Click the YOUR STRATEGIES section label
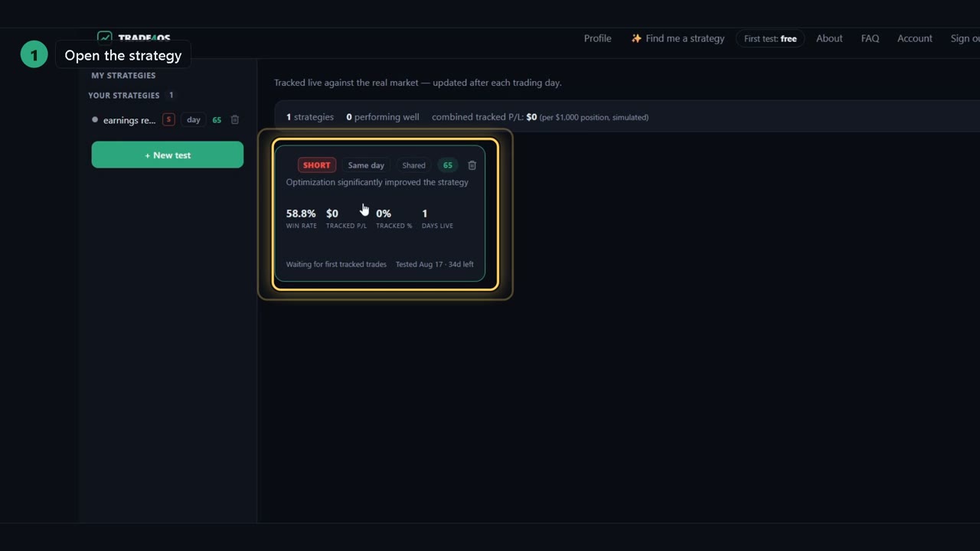The image size is (980, 551). 124,96
